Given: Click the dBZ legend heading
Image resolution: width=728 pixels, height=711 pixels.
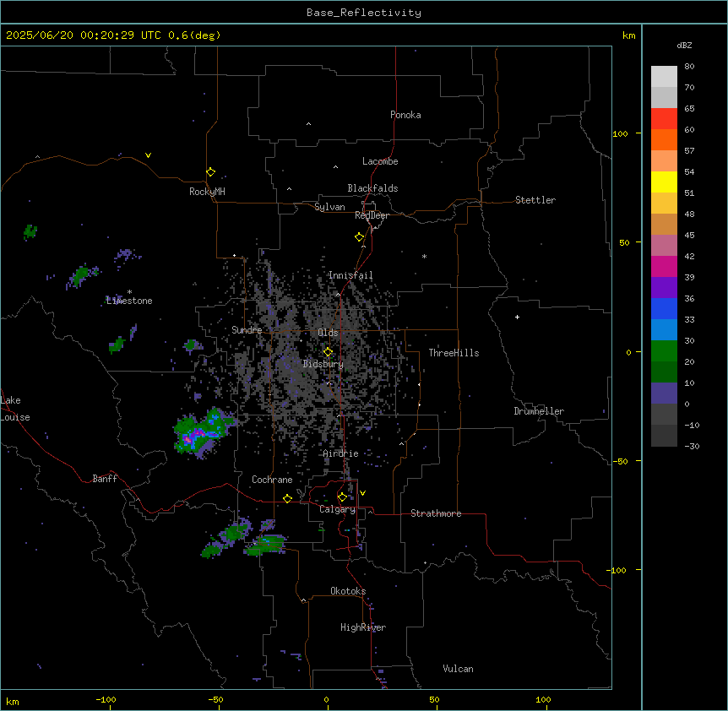Looking at the screenshot, I should point(684,45).
